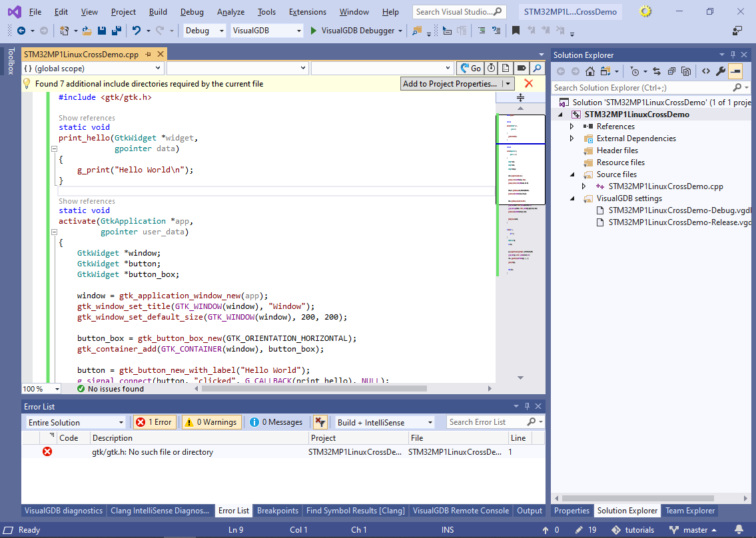Collapse the Source files folder
The width and height of the screenshot is (756, 538).
click(571, 174)
